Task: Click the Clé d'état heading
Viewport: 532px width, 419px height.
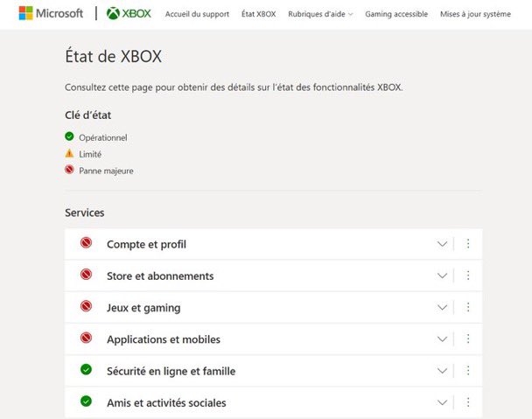Action: coord(87,115)
